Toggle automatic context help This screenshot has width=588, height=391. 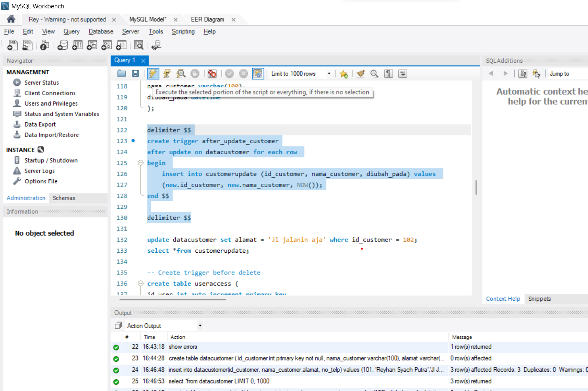[x=523, y=74]
